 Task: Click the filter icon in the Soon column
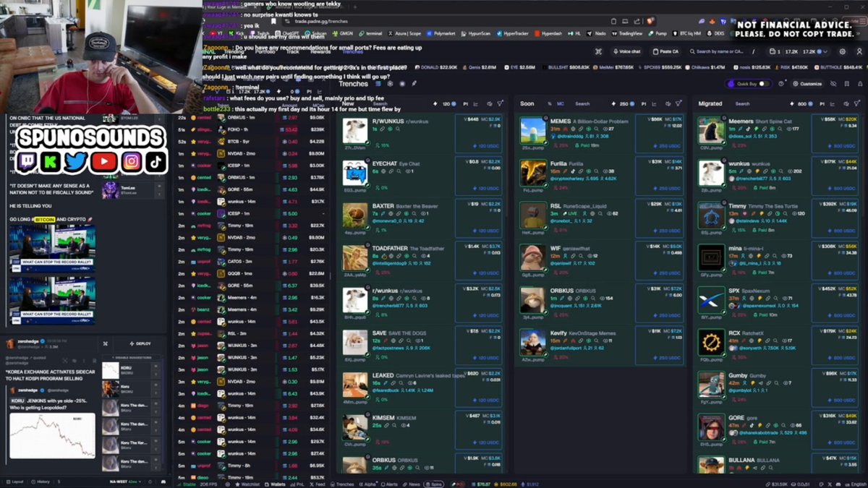point(678,103)
